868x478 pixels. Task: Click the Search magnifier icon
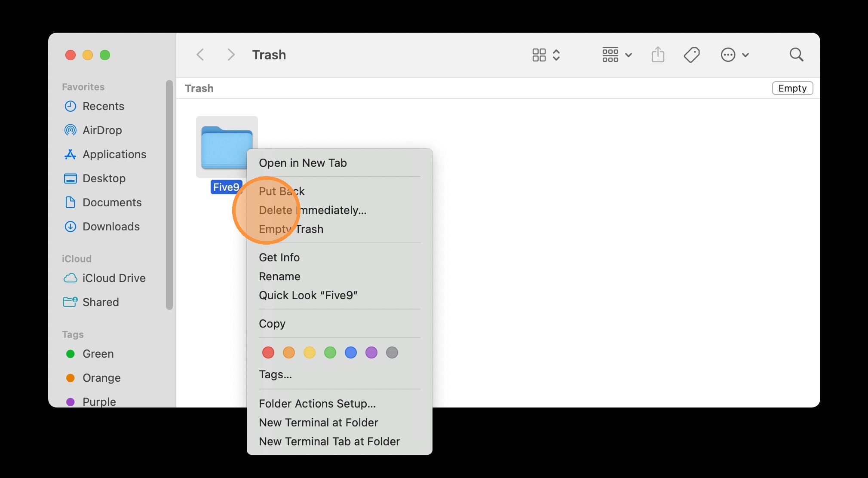796,55
